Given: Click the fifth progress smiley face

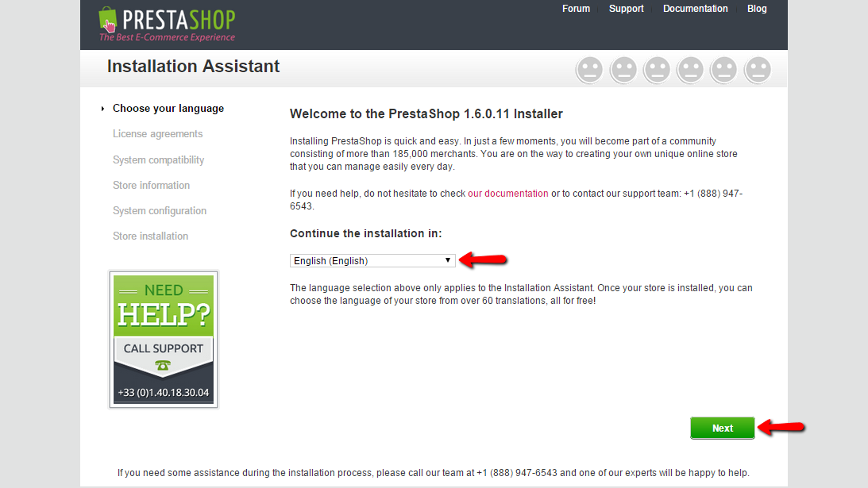Looking at the screenshot, I should coord(724,71).
